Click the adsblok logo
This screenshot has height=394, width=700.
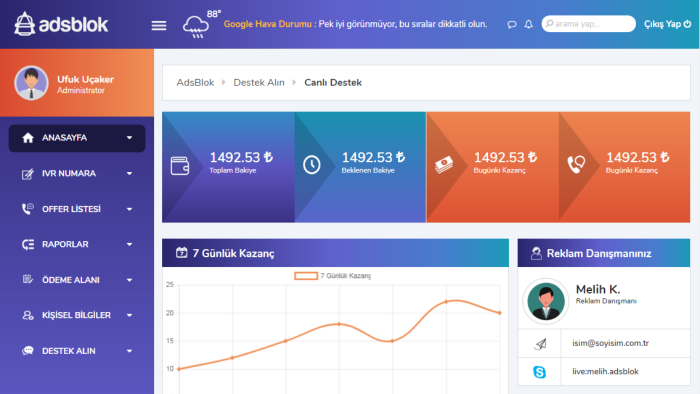(61, 24)
